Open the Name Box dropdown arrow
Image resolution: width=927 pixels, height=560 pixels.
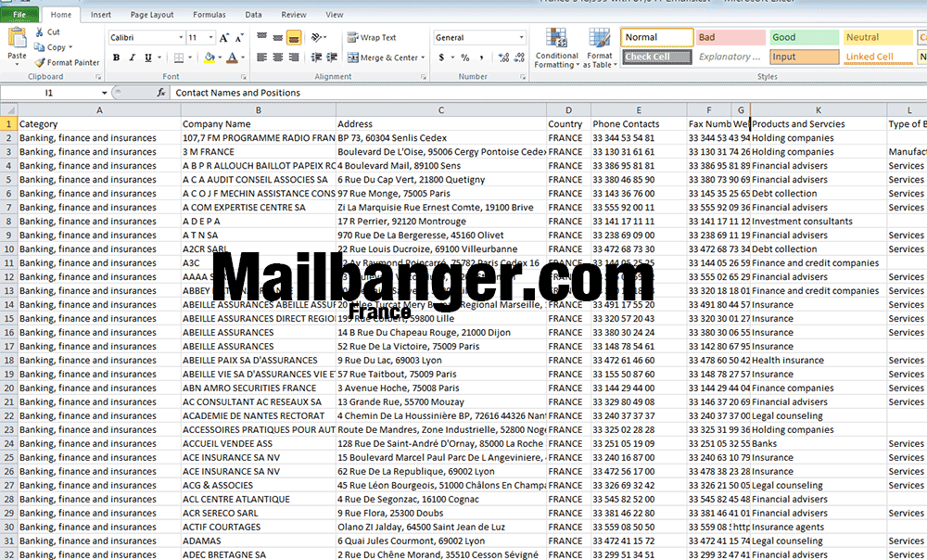coord(104,93)
